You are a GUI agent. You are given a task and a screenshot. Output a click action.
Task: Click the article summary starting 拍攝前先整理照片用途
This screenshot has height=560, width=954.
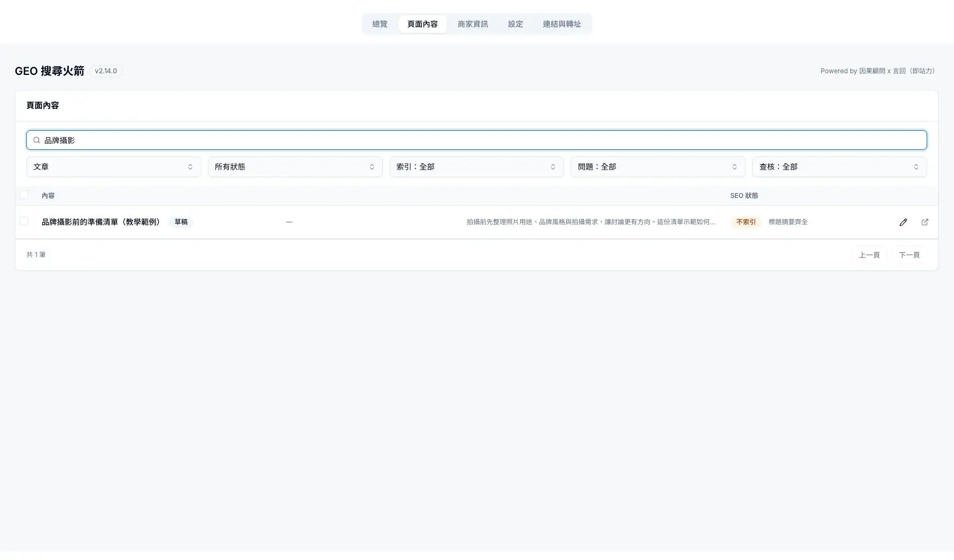(x=591, y=222)
